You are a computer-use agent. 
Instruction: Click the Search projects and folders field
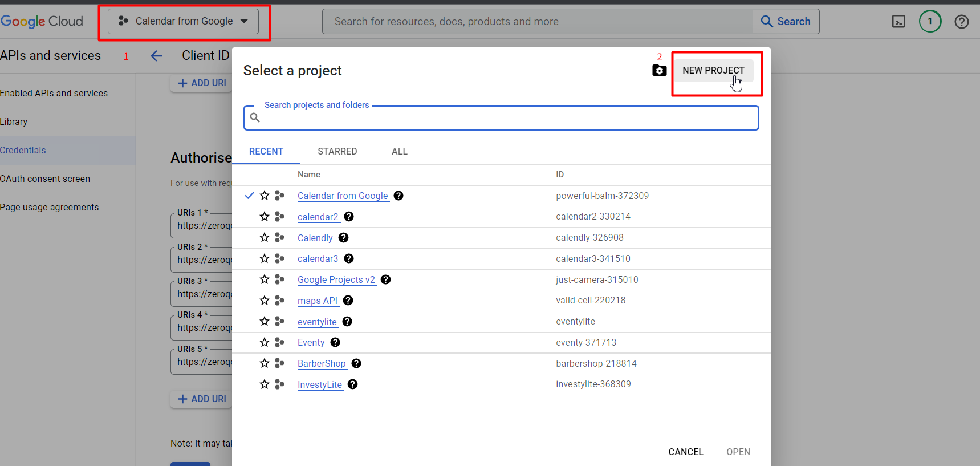[x=501, y=117]
